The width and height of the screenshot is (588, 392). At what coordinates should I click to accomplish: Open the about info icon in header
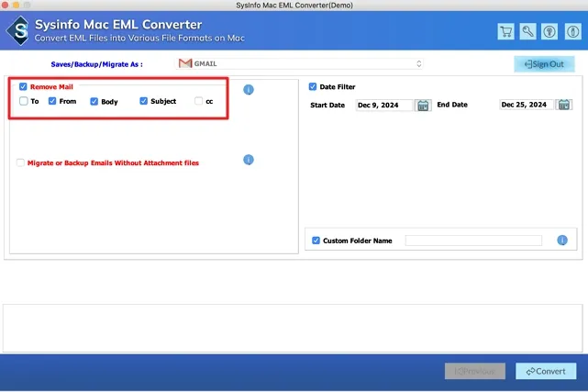click(x=572, y=31)
